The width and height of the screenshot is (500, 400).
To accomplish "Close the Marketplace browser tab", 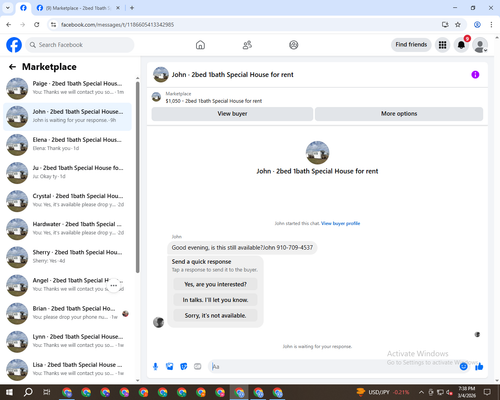I will click(x=118, y=8).
